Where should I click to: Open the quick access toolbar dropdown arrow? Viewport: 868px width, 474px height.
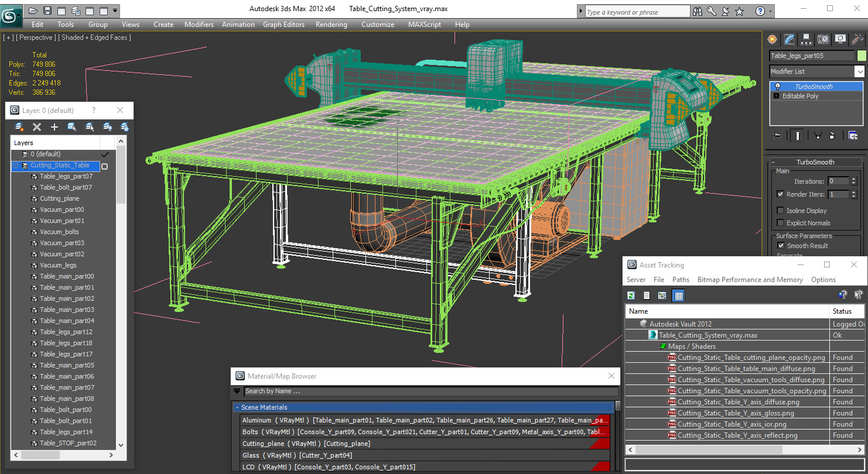point(115,11)
